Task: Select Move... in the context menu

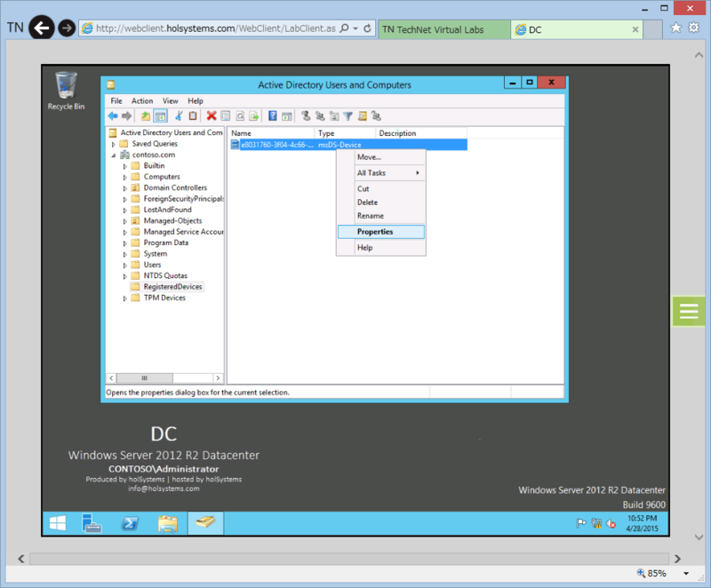Action: click(381, 157)
